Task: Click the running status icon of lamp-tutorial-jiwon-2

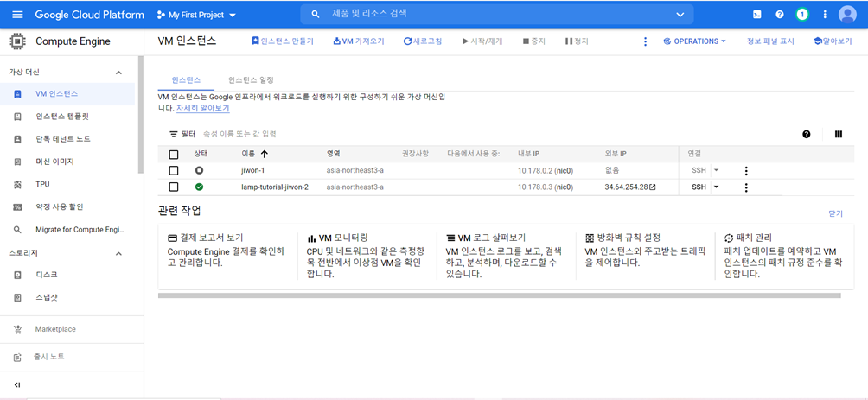Action: tap(200, 187)
